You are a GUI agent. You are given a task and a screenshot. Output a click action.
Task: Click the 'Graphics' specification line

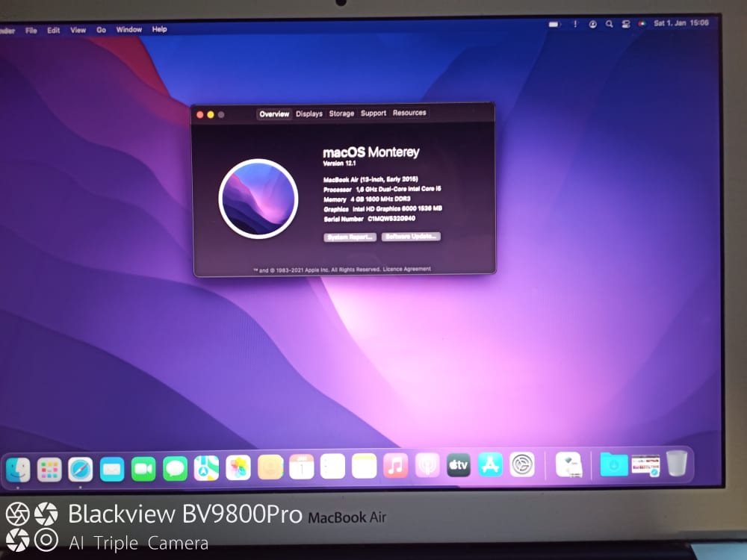click(382, 208)
